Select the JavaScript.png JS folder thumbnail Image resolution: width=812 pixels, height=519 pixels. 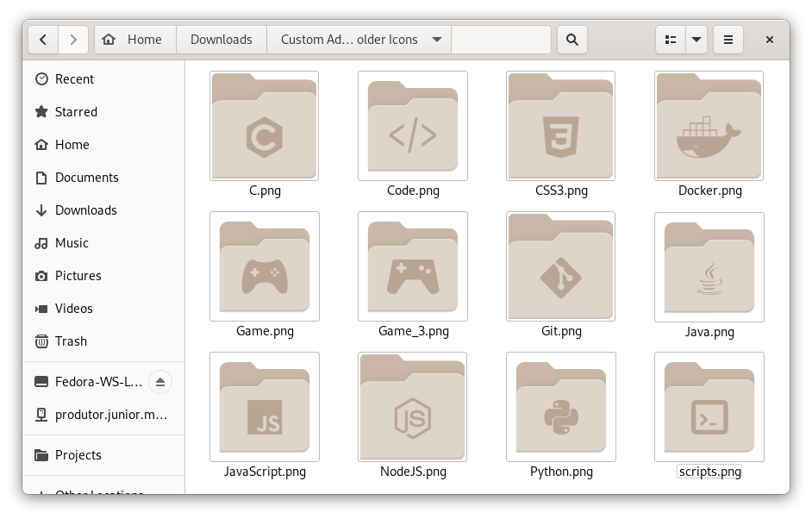coord(265,407)
